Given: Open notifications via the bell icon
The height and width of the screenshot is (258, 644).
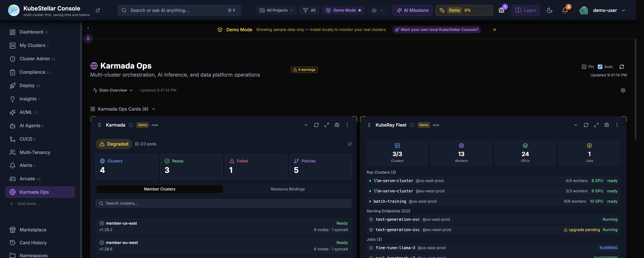Looking at the screenshot, I should [x=565, y=10].
